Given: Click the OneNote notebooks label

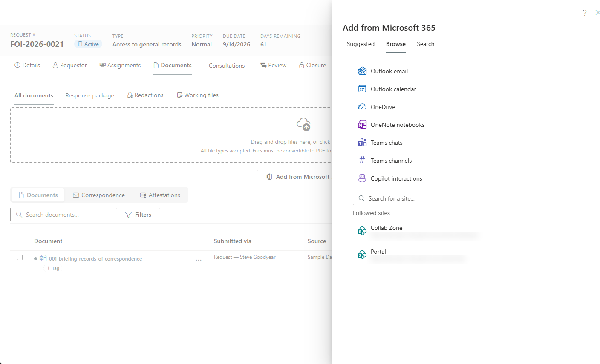Looking at the screenshot, I should click(398, 125).
